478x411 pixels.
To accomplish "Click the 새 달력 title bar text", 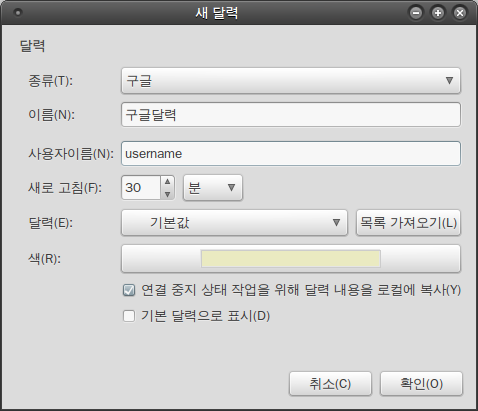I will click(217, 13).
